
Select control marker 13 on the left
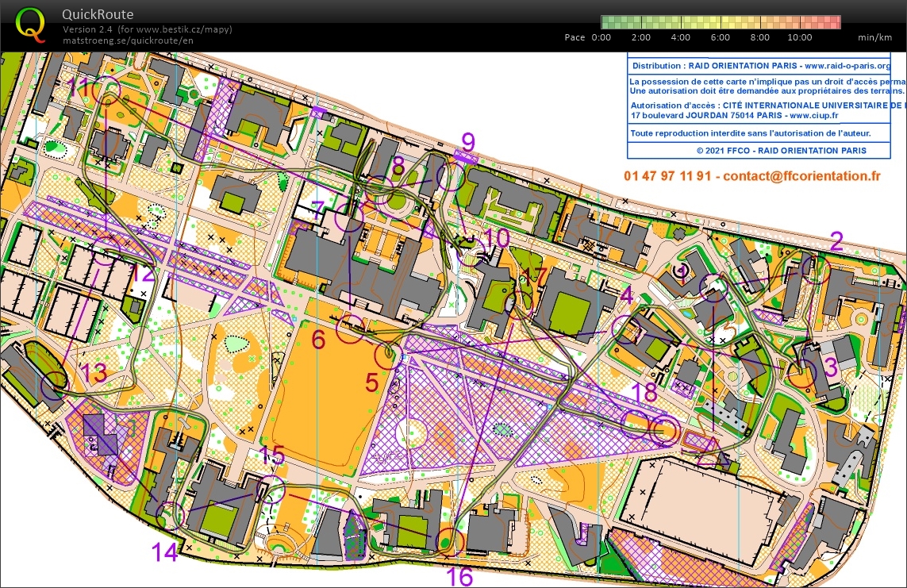click(54, 385)
